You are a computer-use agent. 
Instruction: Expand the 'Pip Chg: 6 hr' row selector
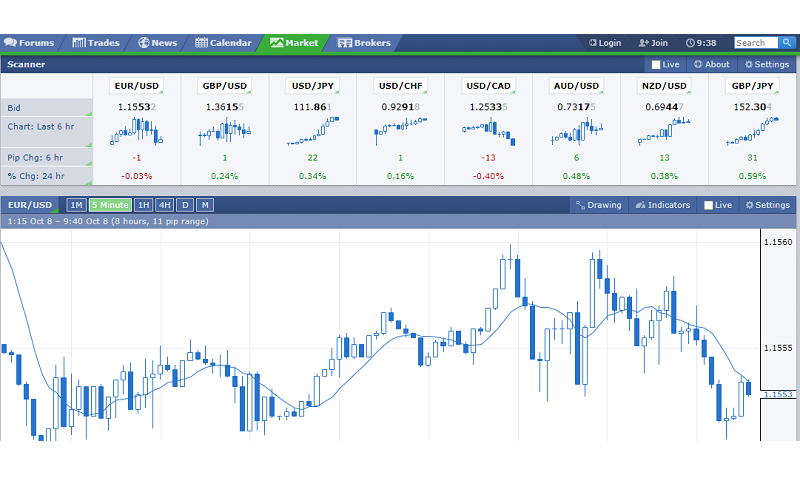(47, 157)
